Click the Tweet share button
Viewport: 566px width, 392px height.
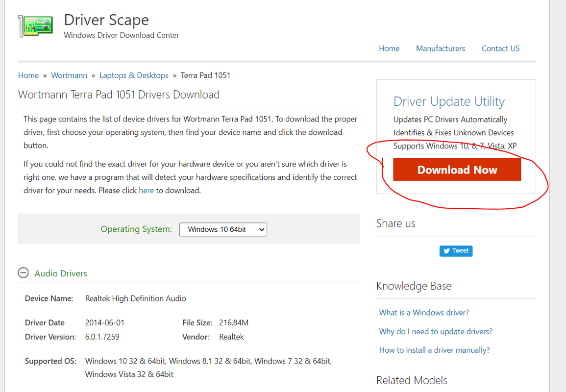[x=456, y=251]
